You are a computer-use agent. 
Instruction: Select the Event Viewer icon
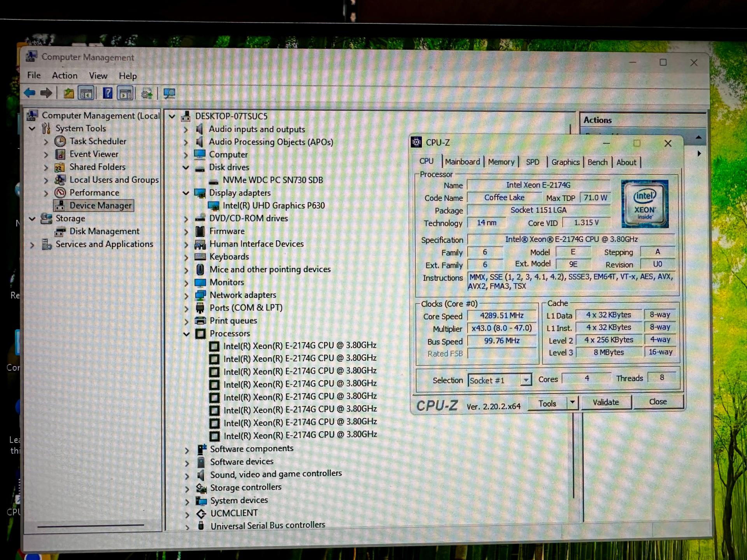60,154
